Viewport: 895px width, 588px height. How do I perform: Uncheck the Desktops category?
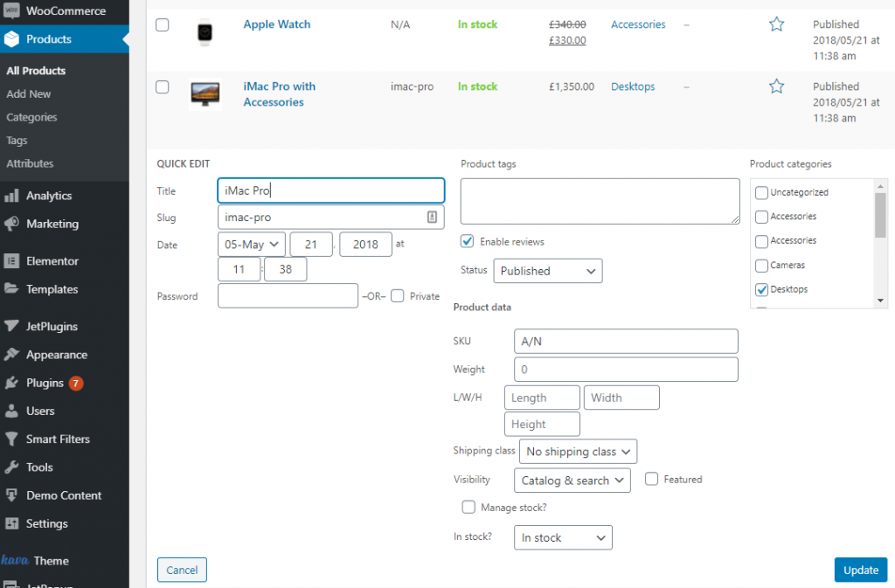(x=761, y=290)
